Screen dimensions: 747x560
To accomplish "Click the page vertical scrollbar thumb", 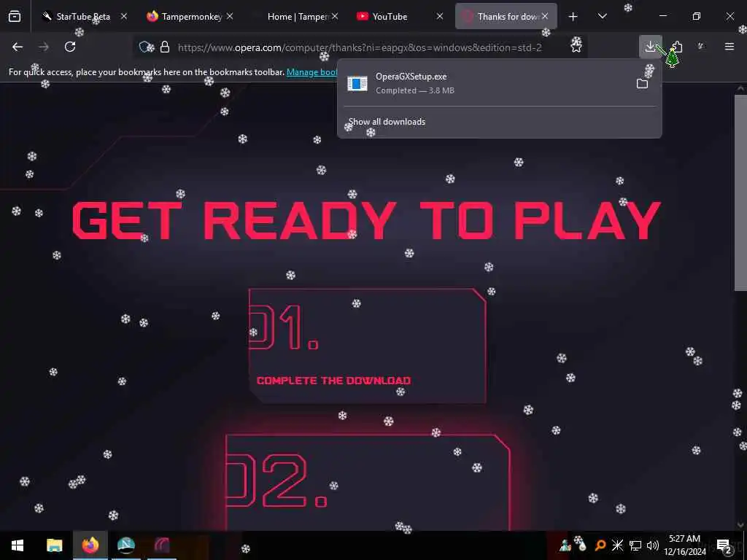I will click(x=741, y=192).
